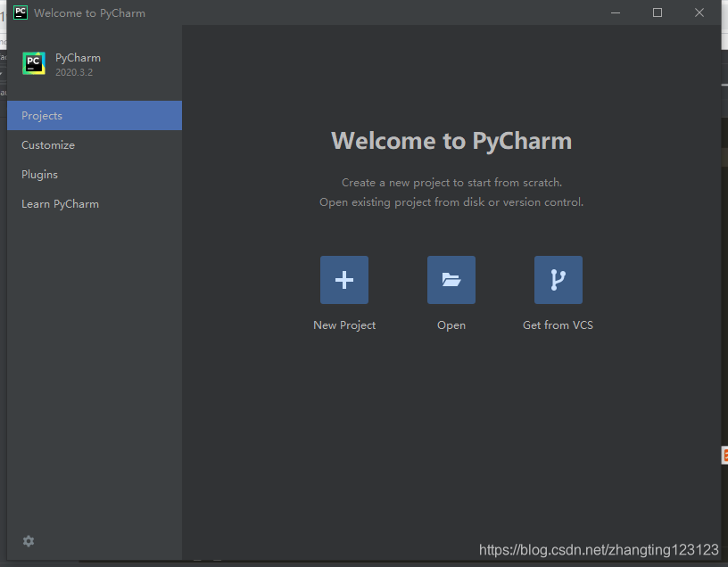The image size is (728, 567).
Task: Click the PyCharm logo in the sidebar
Action: tap(34, 63)
